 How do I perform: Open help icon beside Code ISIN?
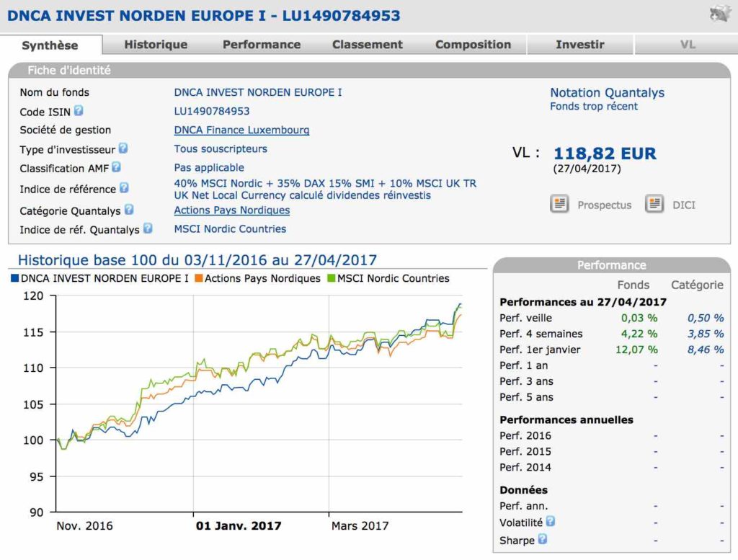coord(79,110)
